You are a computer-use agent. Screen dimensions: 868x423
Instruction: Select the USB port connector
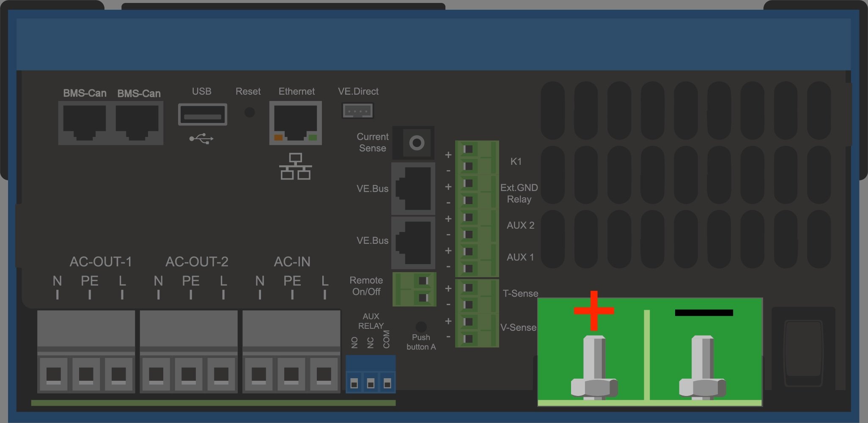[202, 114]
